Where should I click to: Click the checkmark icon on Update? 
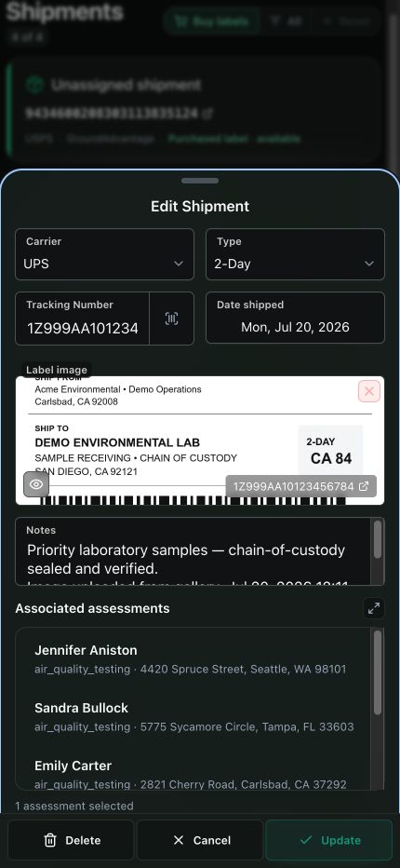coord(305,840)
